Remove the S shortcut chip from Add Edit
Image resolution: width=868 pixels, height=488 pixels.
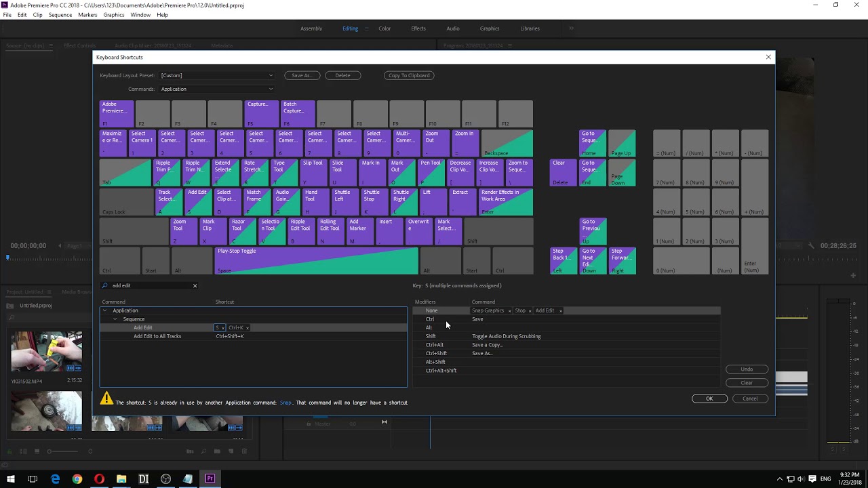coord(222,328)
